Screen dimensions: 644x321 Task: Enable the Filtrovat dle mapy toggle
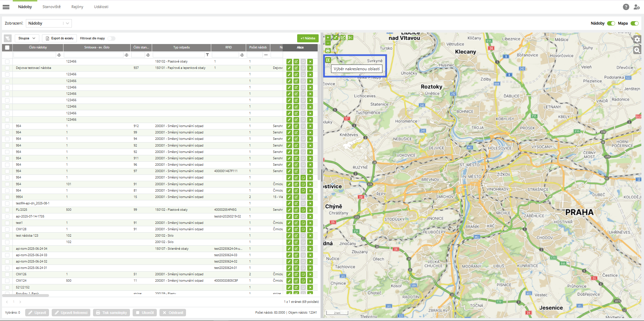pyautogui.click(x=111, y=38)
